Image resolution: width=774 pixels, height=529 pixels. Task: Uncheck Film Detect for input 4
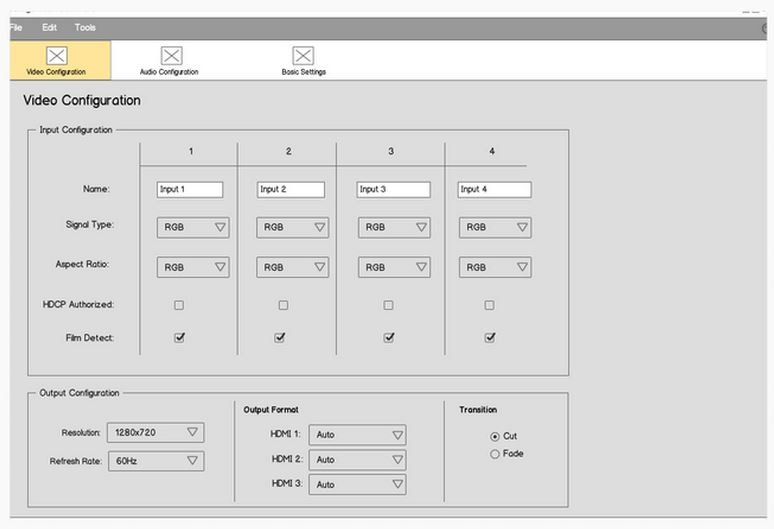(490, 338)
